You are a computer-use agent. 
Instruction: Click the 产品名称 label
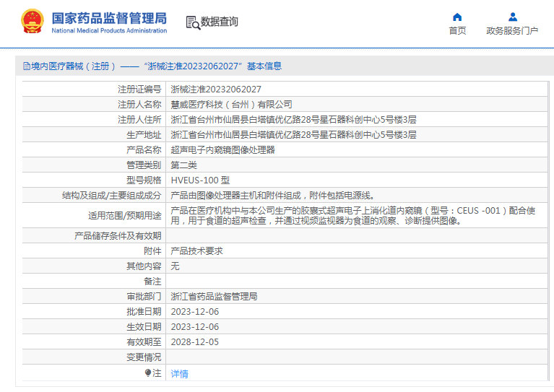[144, 150]
